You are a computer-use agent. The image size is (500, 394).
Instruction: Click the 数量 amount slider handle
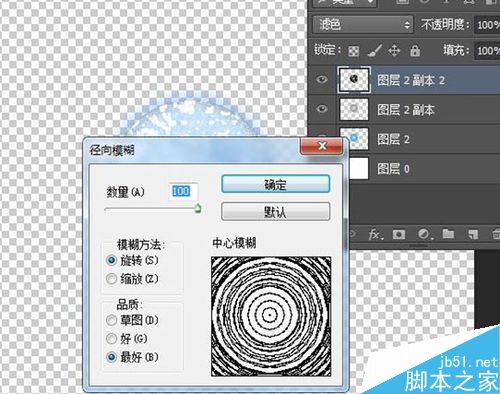[198, 209]
